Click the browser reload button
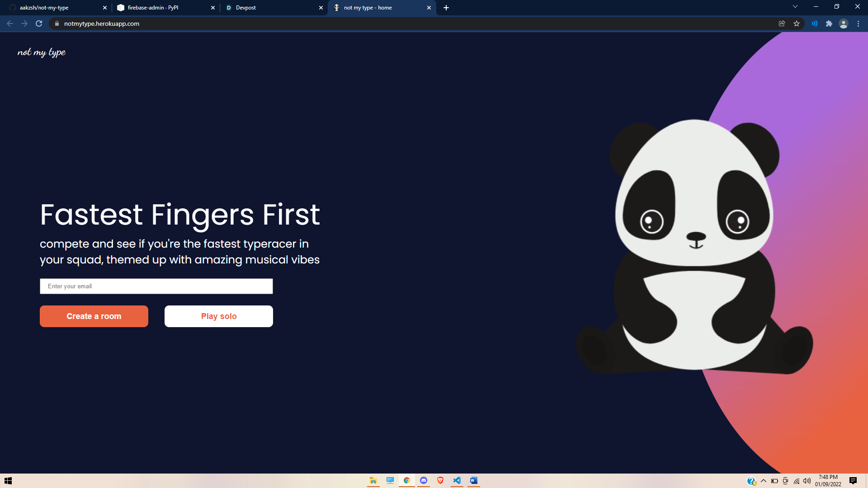This screenshot has height=488, width=868. pyautogui.click(x=39, y=23)
